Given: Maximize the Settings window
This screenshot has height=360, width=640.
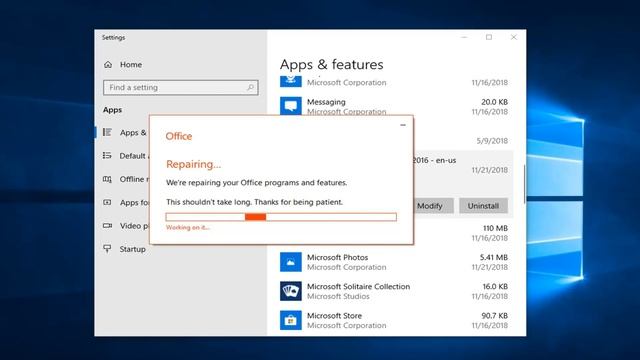Looking at the screenshot, I should 489,37.
